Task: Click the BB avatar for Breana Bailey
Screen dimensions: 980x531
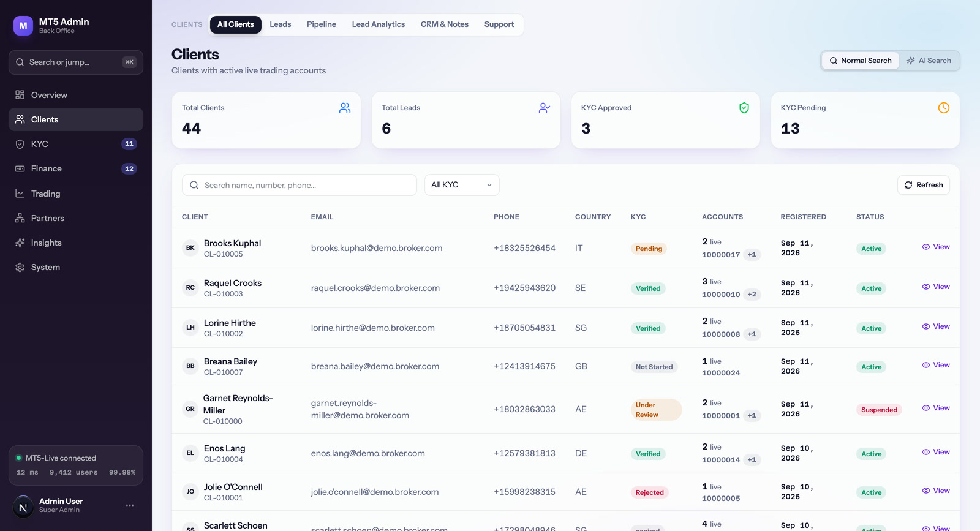Action: point(190,366)
